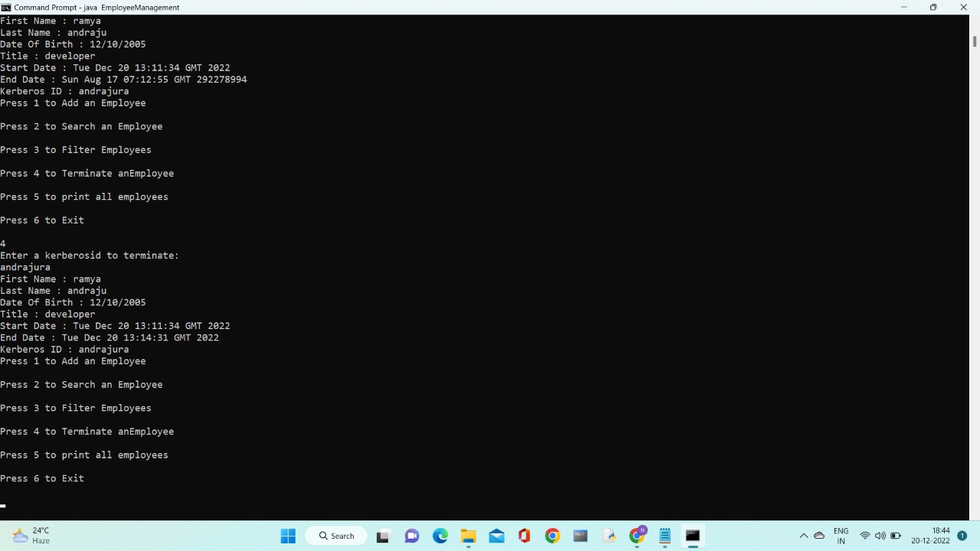Open Microsoft Edge from the taskbar
Image resolution: width=980 pixels, height=551 pixels.
[x=439, y=536]
